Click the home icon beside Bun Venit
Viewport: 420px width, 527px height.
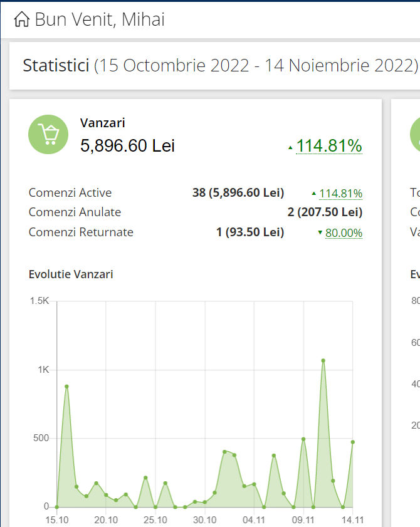coord(22,19)
